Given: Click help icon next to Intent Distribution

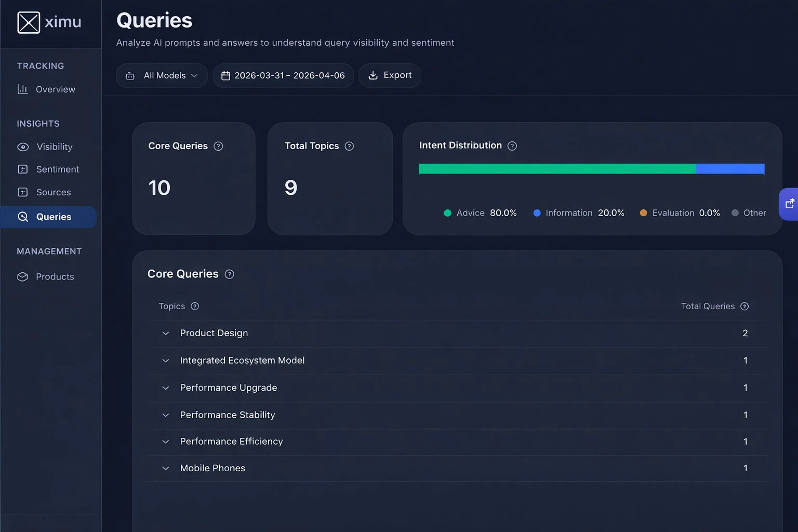Looking at the screenshot, I should [x=512, y=146].
